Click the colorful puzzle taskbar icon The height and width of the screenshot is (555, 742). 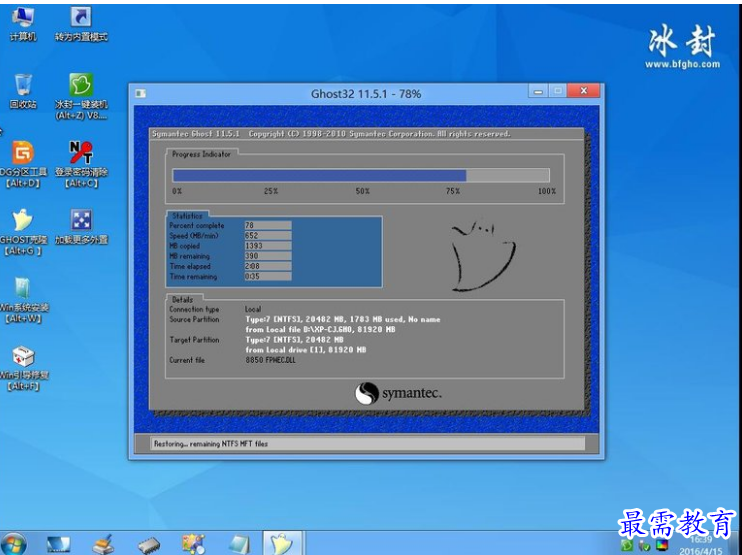click(194, 544)
